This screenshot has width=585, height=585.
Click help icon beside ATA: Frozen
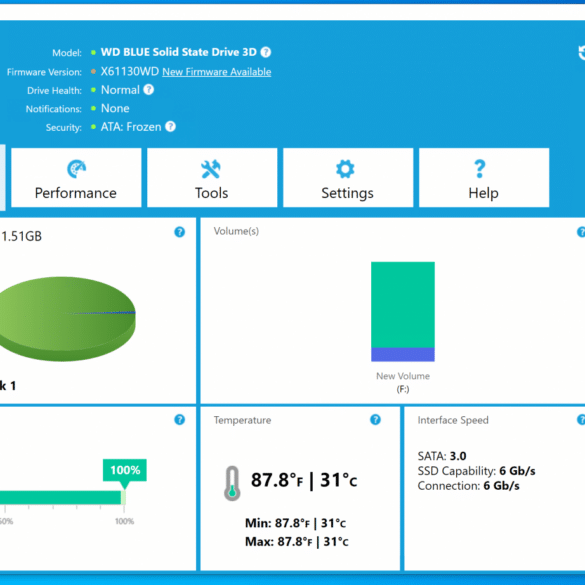coord(170,126)
